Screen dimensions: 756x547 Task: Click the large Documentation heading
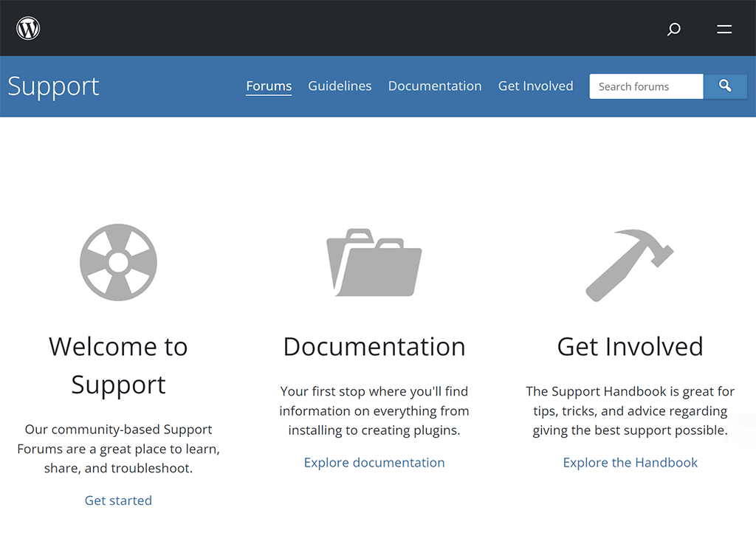click(x=374, y=346)
